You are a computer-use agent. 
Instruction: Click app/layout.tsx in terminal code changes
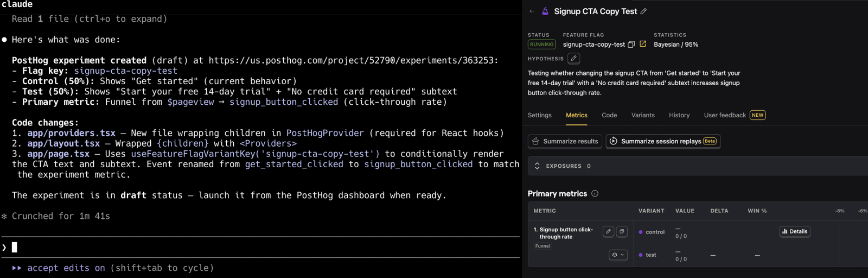(x=63, y=143)
